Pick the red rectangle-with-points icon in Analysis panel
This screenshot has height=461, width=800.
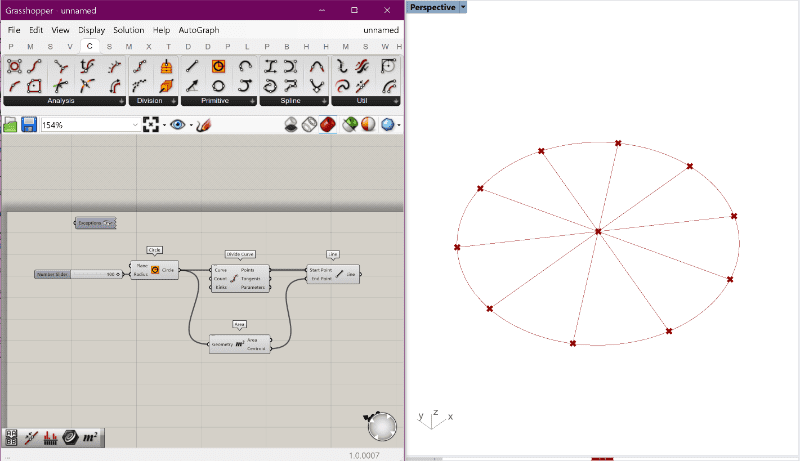coord(34,86)
